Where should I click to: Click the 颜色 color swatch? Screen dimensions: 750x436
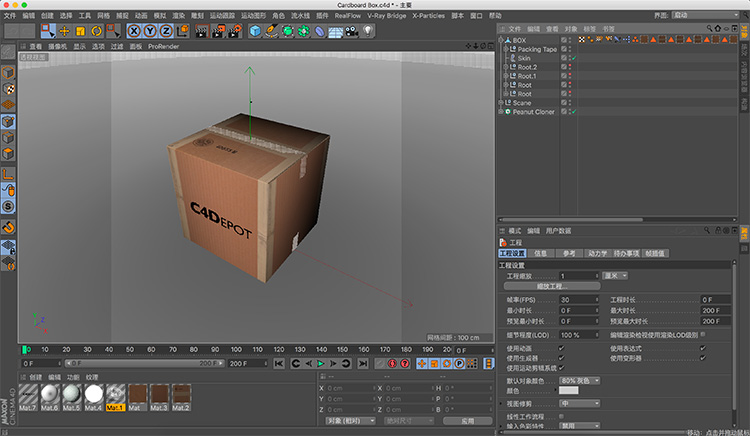tap(569, 391)
